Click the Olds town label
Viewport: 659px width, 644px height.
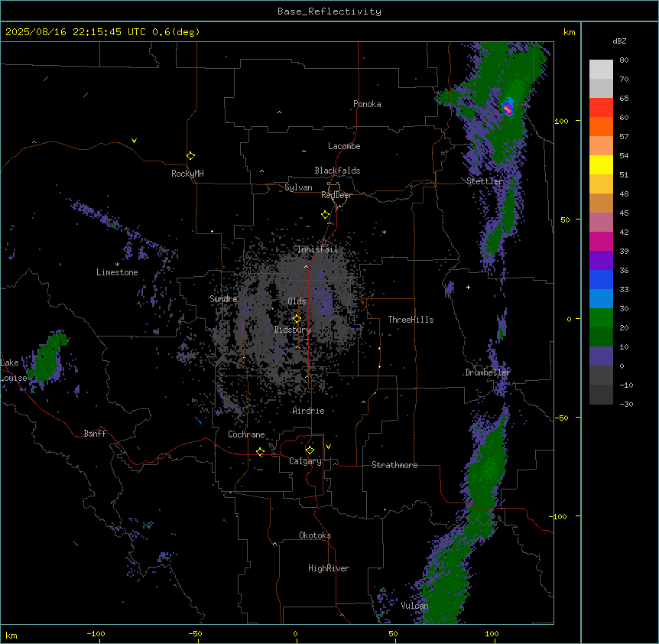pyautogui.click(x=297, y=301)
